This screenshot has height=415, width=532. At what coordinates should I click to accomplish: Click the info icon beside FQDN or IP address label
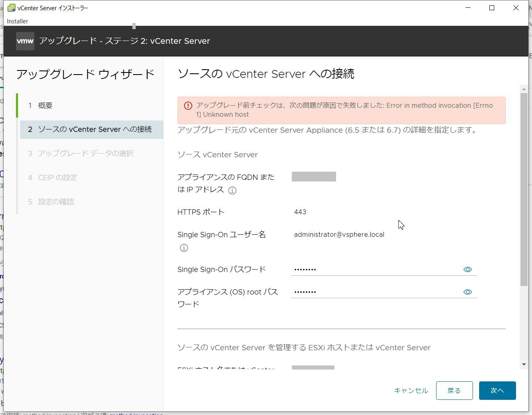tap(232, 190)
